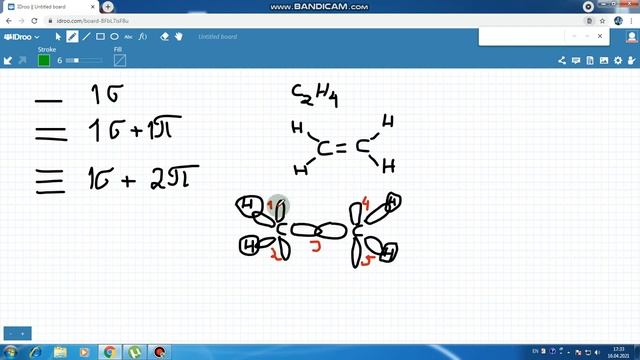This screenshot has width=640, height=360.
Task: Go back in browser history
Action: 9,21
